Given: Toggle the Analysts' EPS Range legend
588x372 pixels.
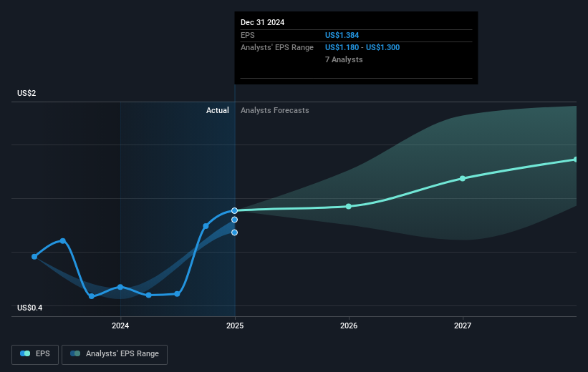Looking at the screenshot, I should [x=115, y=354].
